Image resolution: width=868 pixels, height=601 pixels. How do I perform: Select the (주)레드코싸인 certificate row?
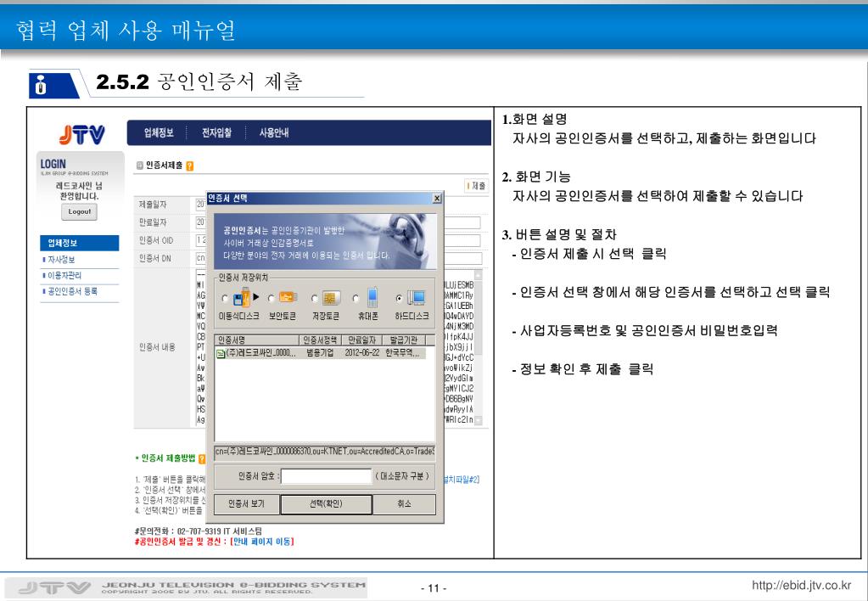[x=321, y=353]
